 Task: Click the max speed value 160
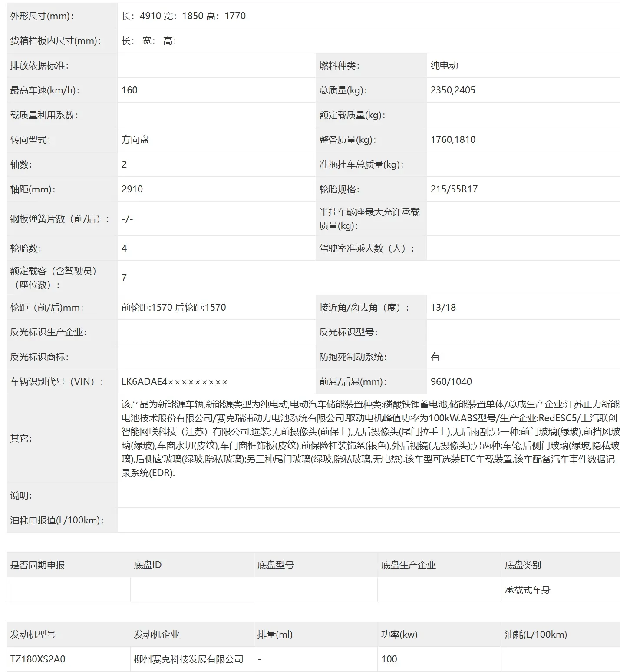coord(129,90)
